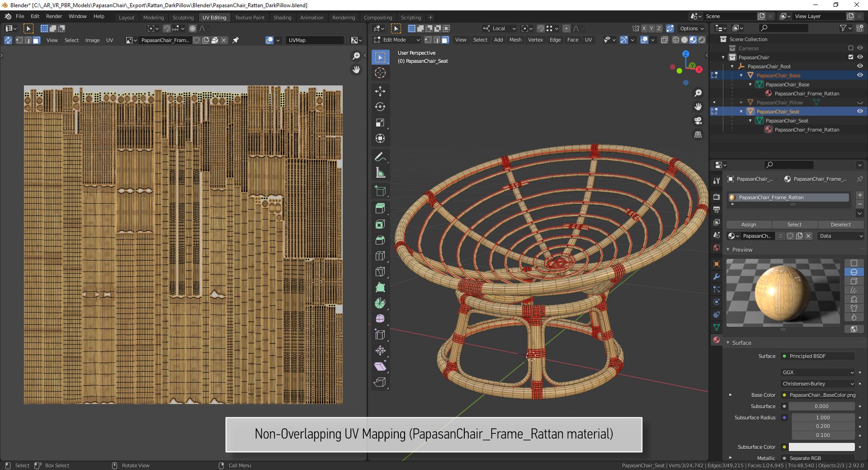This screenshot has width=868, height=470.
Task: Select the Spin tool
Action: (x=380, y=304)
